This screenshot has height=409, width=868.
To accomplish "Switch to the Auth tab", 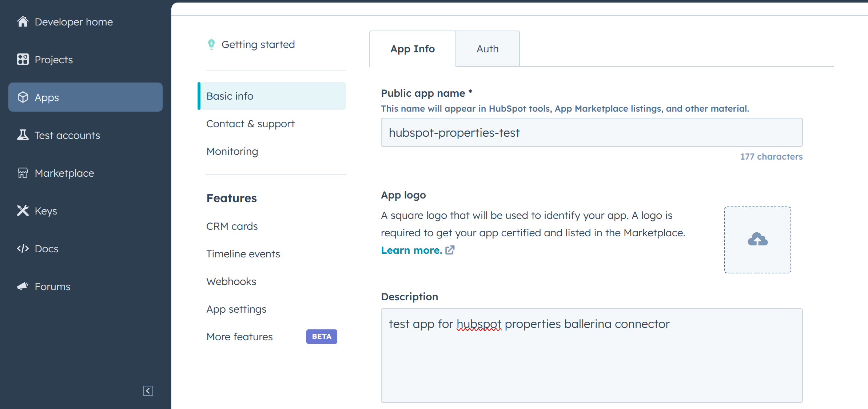I will [487, 49].
